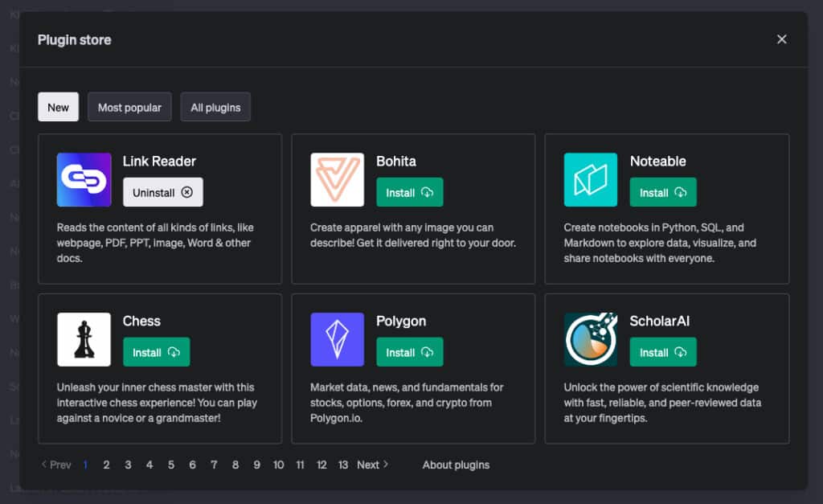The width and height of the screenshot is (823, 504).
Task: Click the ScholarAI plugin logo
Action: point(591,339)
